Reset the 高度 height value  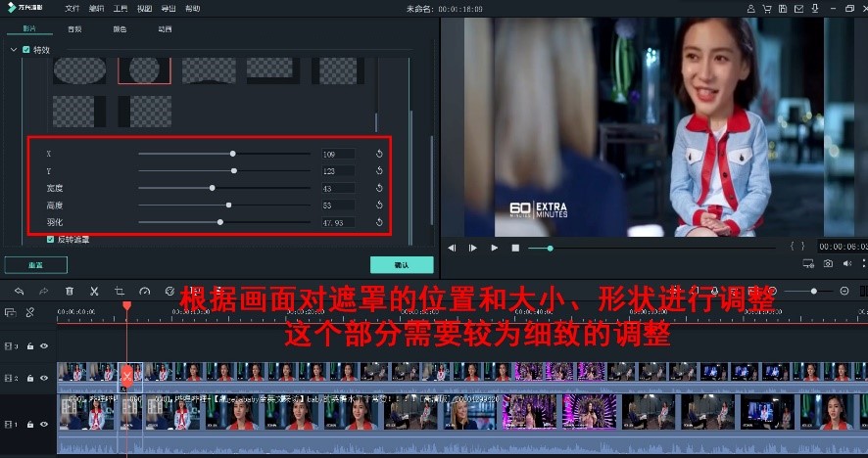379,206
